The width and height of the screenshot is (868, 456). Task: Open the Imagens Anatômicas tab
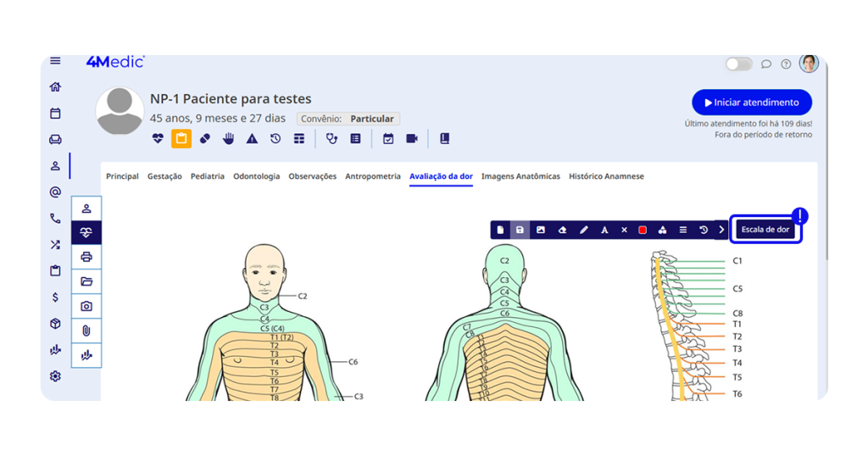[520, 176]
